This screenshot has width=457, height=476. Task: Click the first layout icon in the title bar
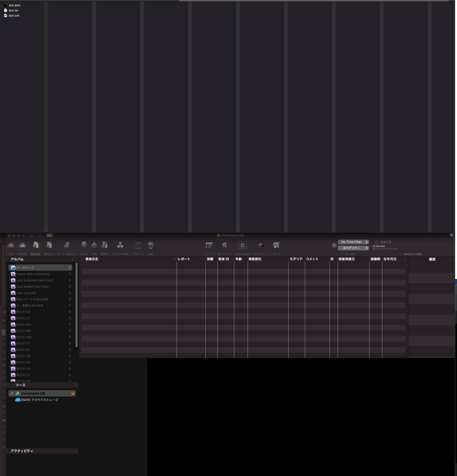pyautogui.click(x=24, y=235)
